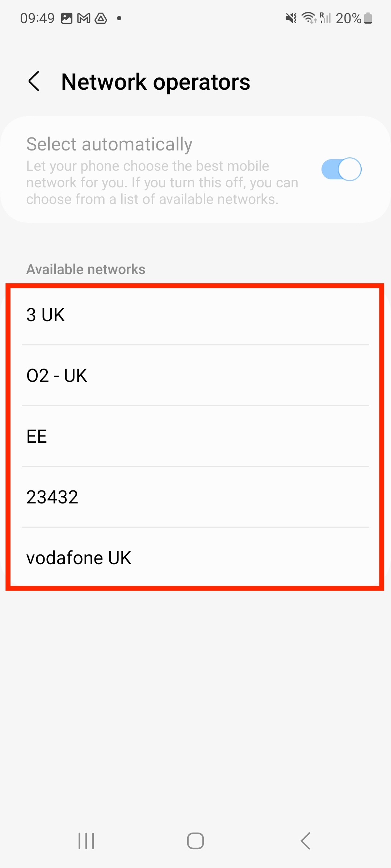The image size is (391, 868).
Task: Open the Gmail notification icon
Action: pos(84,17)
